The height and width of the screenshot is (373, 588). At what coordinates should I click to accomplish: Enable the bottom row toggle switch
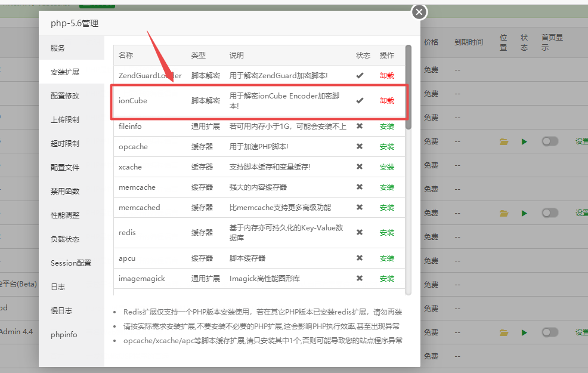coord(550,332)
